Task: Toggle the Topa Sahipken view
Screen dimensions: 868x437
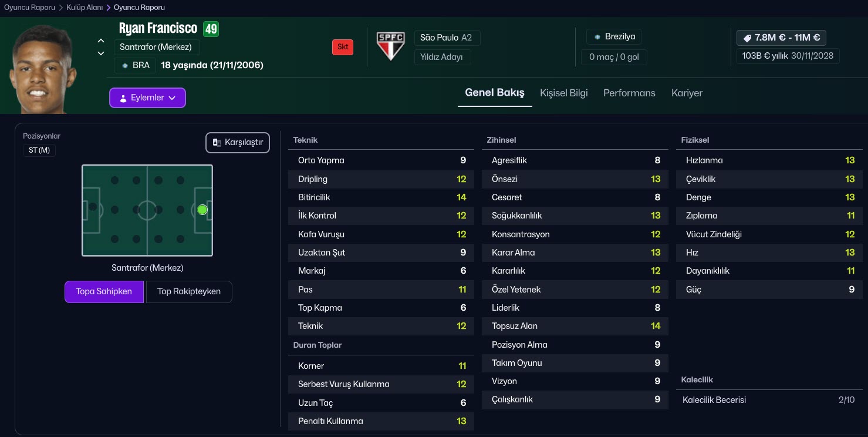Action: coord(104,291)
